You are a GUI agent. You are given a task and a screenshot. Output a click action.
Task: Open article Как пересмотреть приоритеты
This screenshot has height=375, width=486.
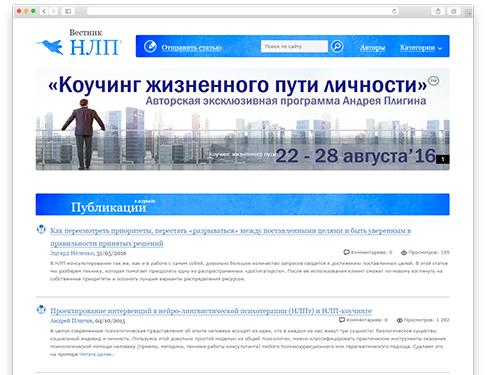(230, 237)
